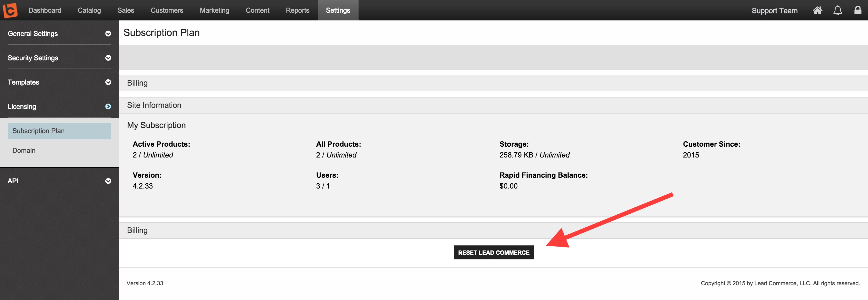Click API sidebar label
This screenshot has height=300, width=868.
coord(13,181)
